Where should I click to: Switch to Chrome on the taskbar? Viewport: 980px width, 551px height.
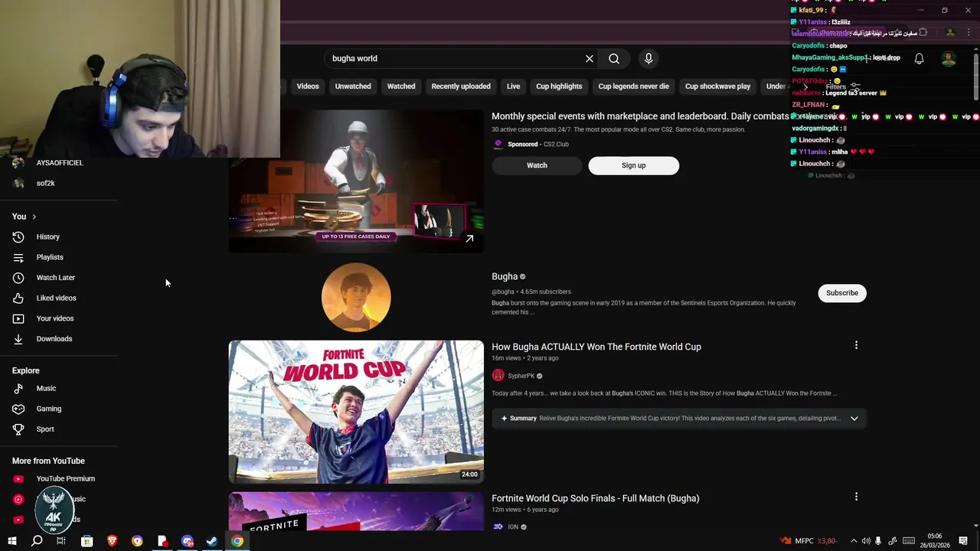coord(237,541)
